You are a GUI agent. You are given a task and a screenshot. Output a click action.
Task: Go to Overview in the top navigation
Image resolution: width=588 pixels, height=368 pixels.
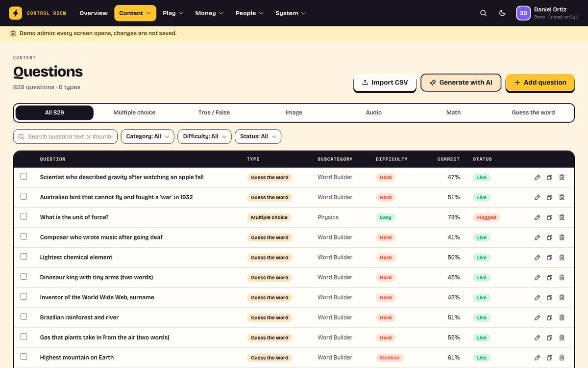94,13
